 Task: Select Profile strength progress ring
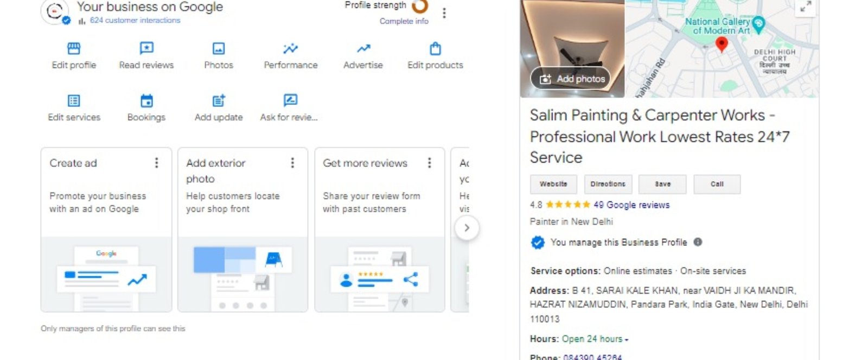click(x=420, y=6)
